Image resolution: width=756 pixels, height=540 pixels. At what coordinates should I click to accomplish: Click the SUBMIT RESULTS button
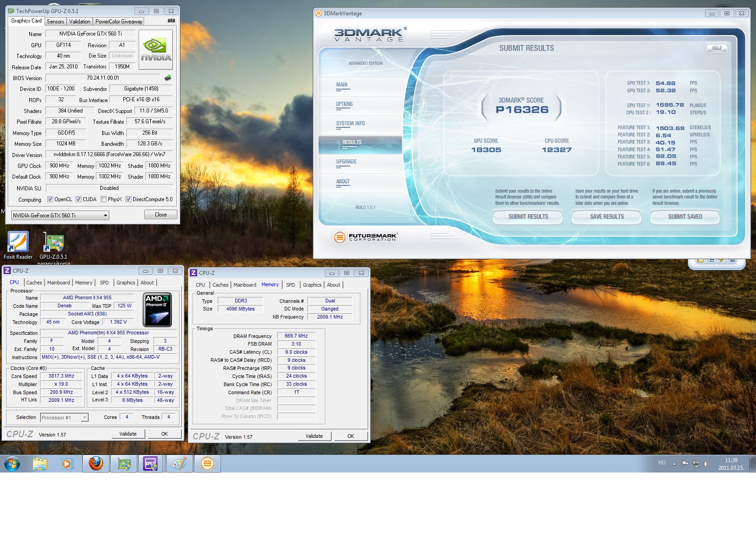pyautogui.click(x=528, y=216)
